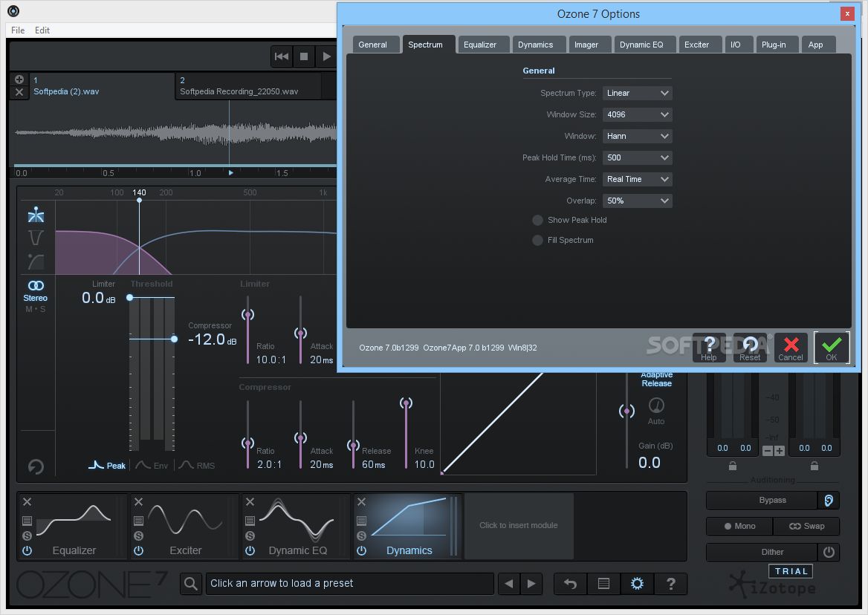Click the Auto release knob icon

pos(656,406)
